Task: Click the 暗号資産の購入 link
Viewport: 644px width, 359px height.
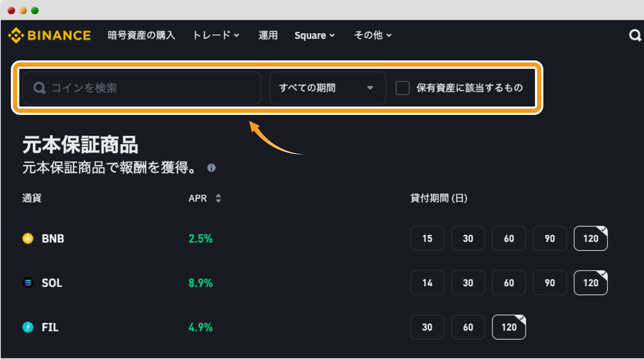Action: pyautogui.click(x=141, y=35)
